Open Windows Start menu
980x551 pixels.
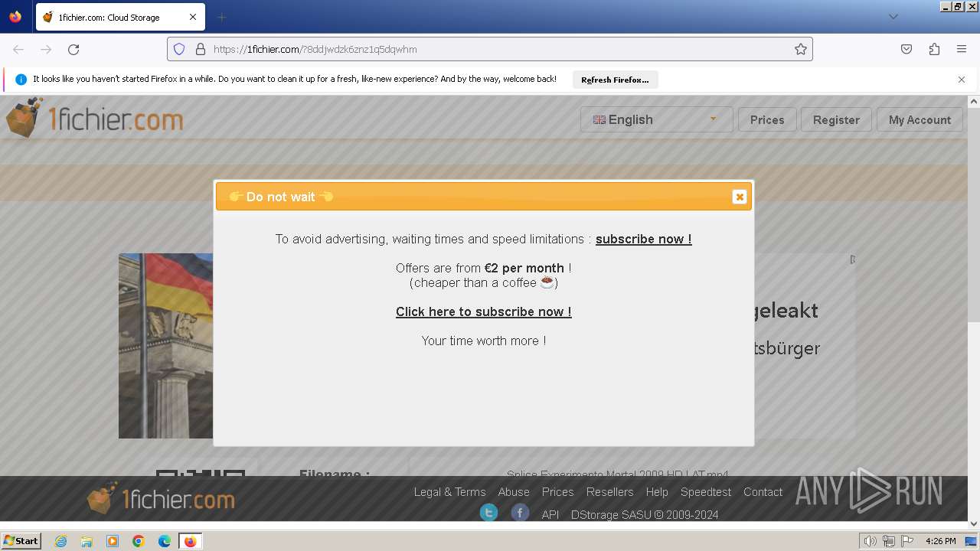(21, 541)
